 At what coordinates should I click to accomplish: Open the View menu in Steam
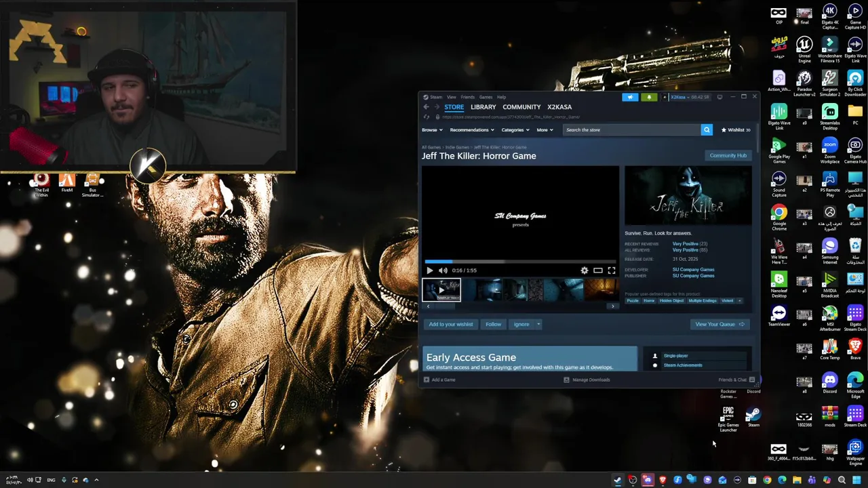click(451, 97)
